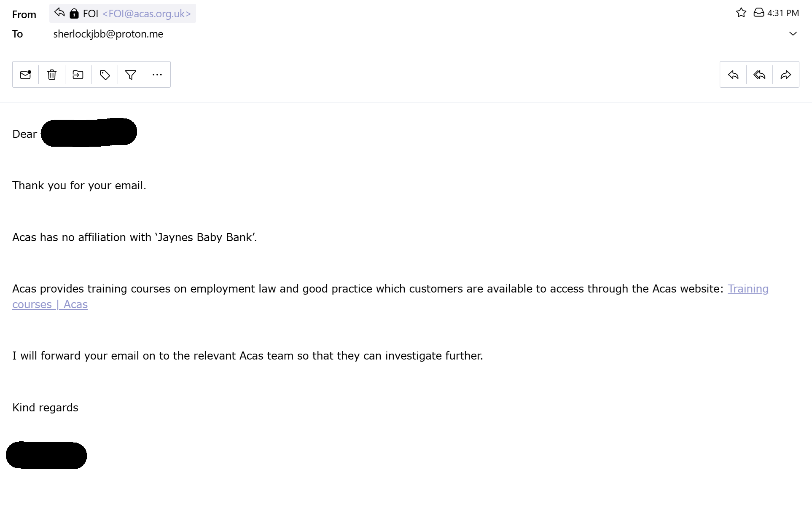Reply to all recipients
The height and width of the screenshot is (518, 812).
pos(759,75)
